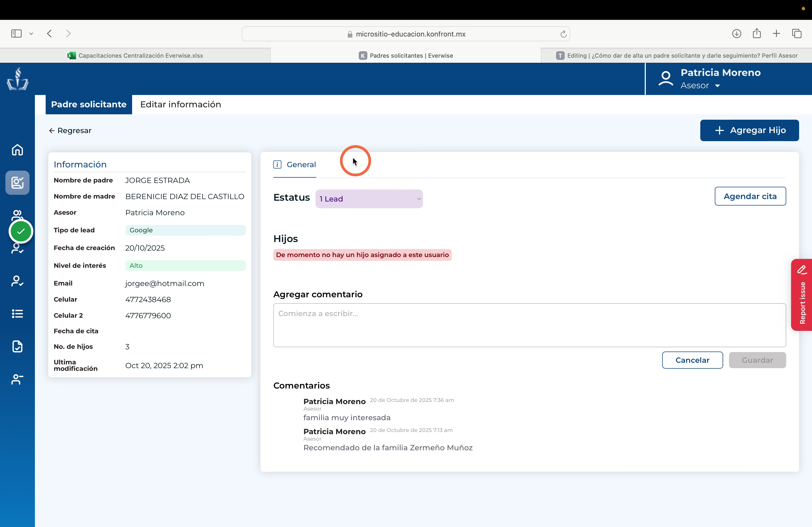Reload the page with refresh icon
Screen dimensions: 812x527
pos(563,34)
